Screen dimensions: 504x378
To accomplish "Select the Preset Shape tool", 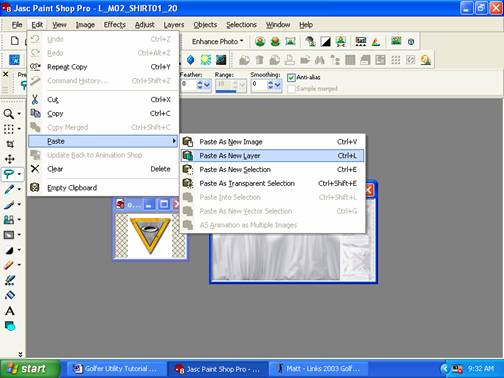I will tap(10, 326).
